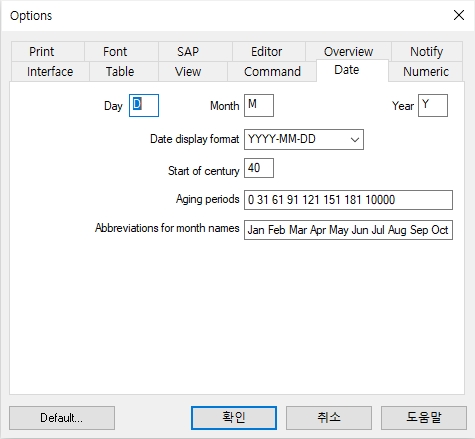Open the Command tab

click(272, 71)
